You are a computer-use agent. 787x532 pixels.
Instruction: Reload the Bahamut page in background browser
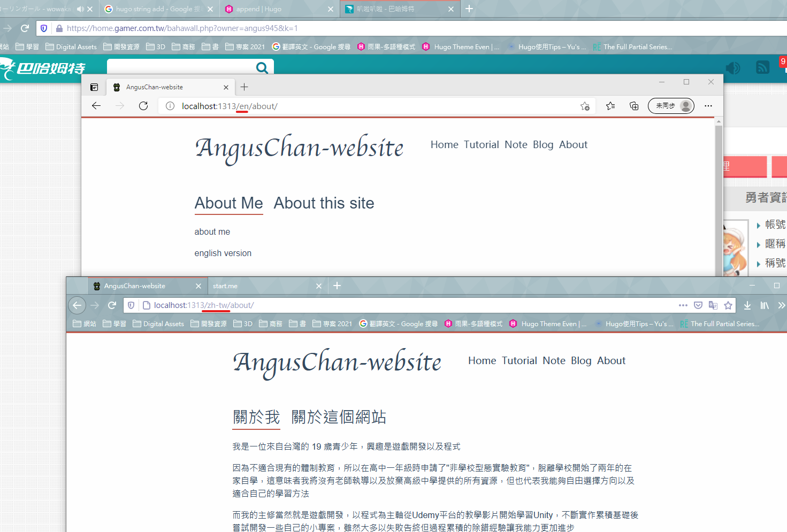[x=25, y=28]
